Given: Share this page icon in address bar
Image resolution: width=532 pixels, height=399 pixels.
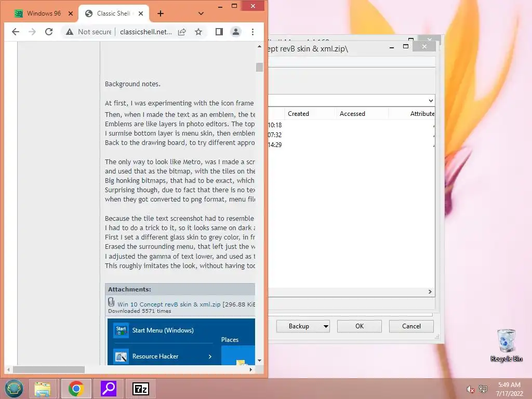Looking at the screenshot, I should click(x=182, y=32).
